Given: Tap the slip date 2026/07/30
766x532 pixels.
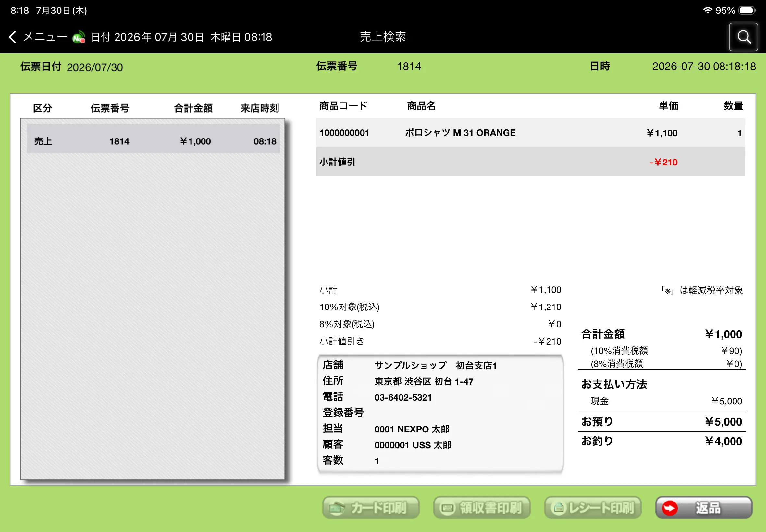Looking at the screenshot, I should tap(95, 67).
